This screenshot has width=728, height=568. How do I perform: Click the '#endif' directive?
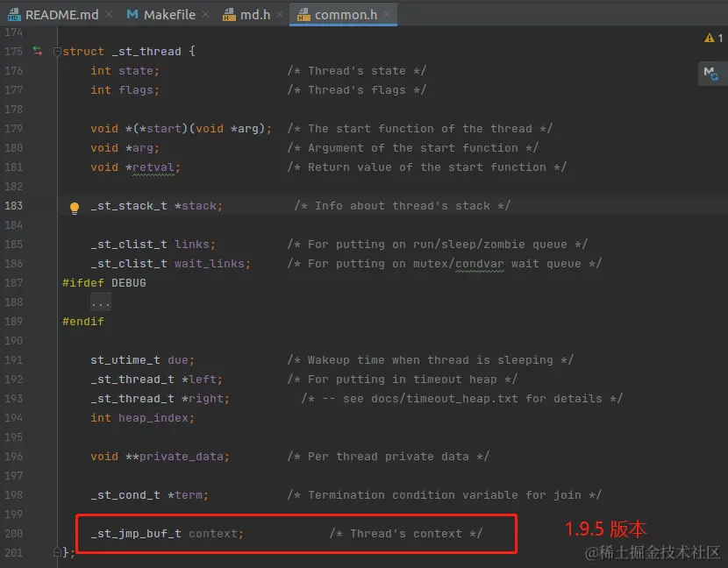[83, 322]
